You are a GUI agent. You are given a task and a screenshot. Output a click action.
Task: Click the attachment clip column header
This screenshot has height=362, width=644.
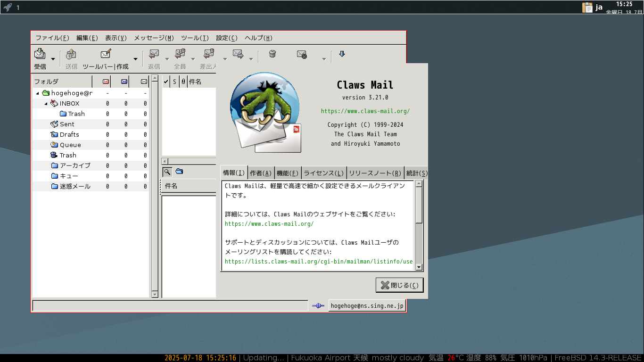(x=183, y=82)
